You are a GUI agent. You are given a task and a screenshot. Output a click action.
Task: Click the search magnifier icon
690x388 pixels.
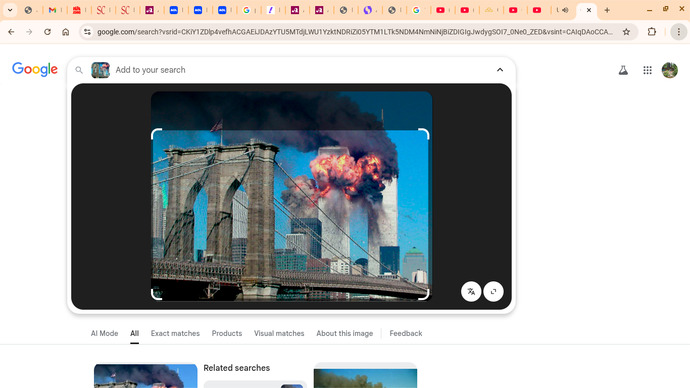pyautogui.click(x=79, y=70)
